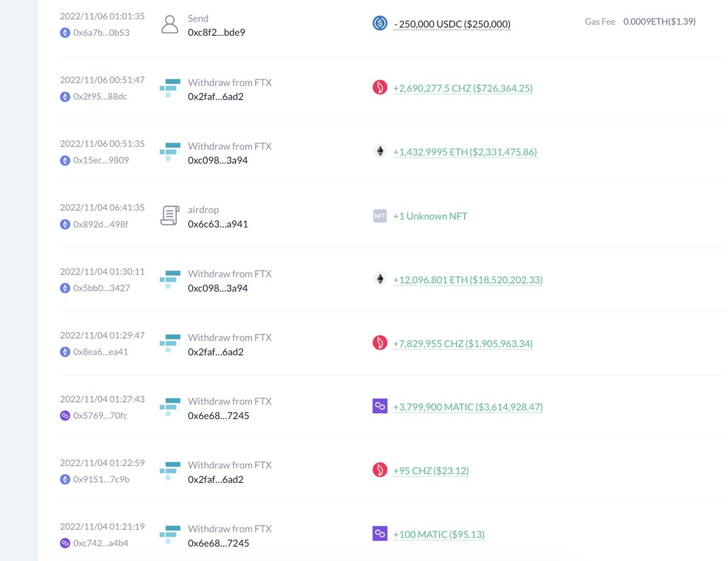This screenshot has height=561, width=728.
Task: Click the +7,829,955 CHZ amount
Action: click(x=463, y=344)
